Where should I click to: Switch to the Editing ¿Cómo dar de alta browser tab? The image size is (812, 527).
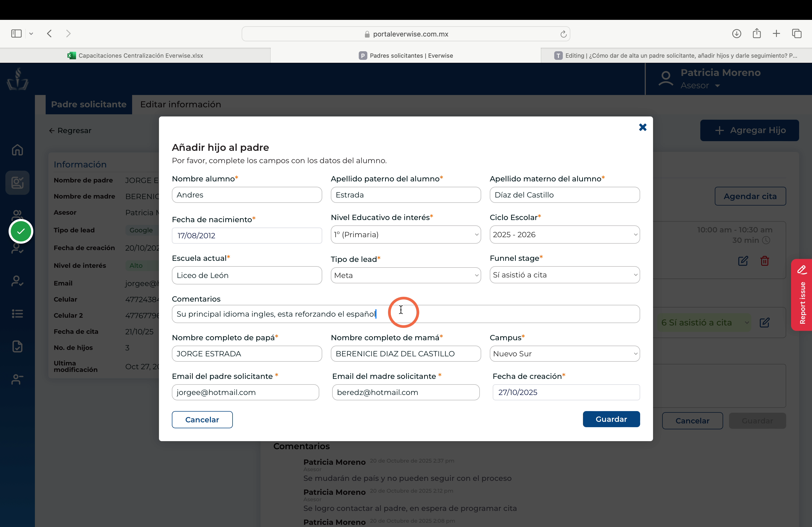click(x=676, y=56)
